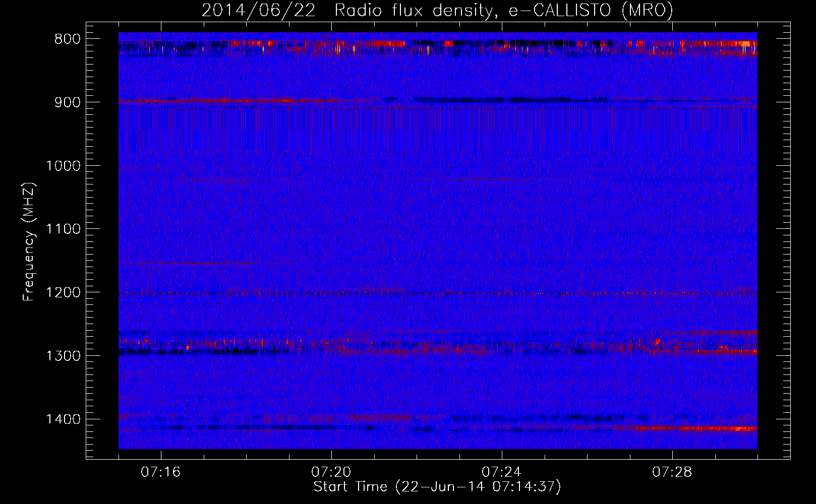Image resolution: width=816 pixels, height=504 pixels.
Task: Click the 900 frequency tick label
Action: pyautogui.click(x=67, y=102)
